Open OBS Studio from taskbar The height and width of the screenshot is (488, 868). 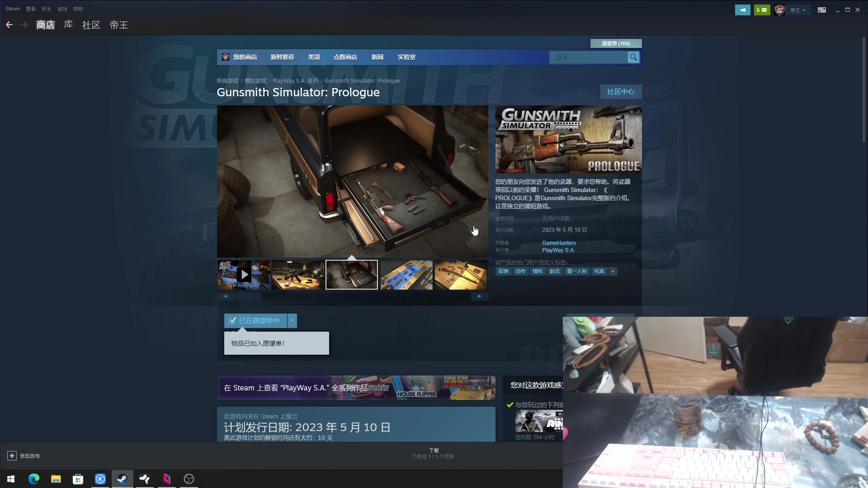[189, 479]
